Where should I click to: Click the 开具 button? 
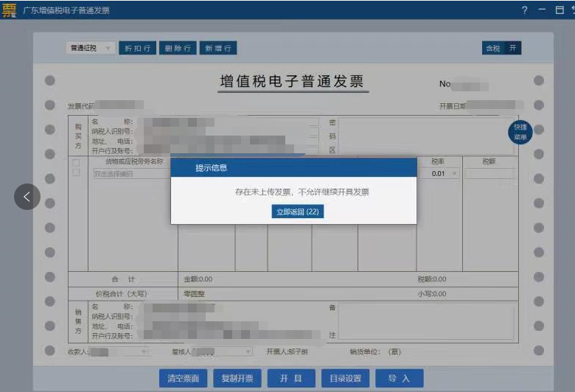[x=291, y=379]
